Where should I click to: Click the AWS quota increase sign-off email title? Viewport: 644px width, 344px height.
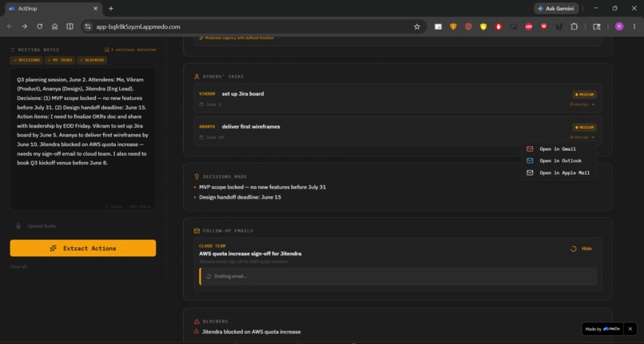pos(250,254)
